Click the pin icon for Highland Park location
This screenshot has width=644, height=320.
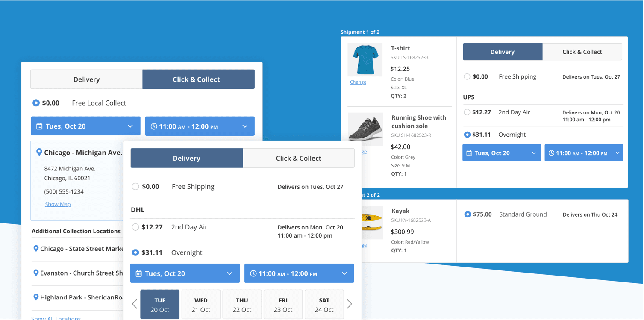click(x=36, y=297)
